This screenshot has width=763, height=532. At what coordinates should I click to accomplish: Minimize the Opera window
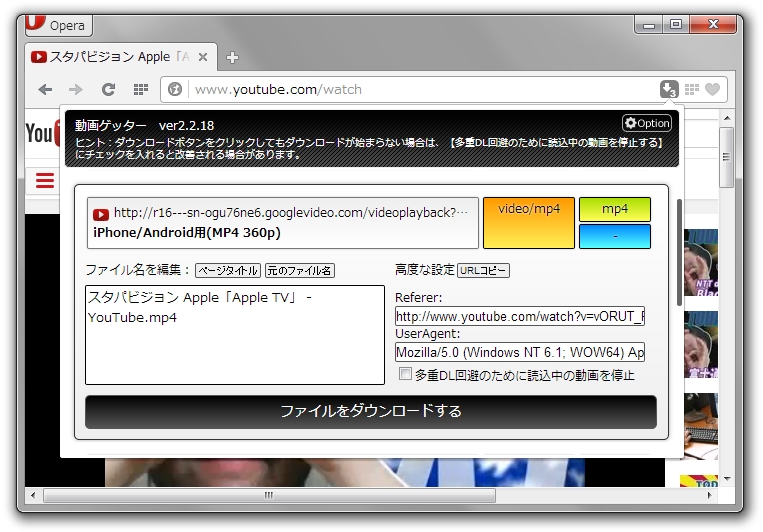tap(648, 24)
